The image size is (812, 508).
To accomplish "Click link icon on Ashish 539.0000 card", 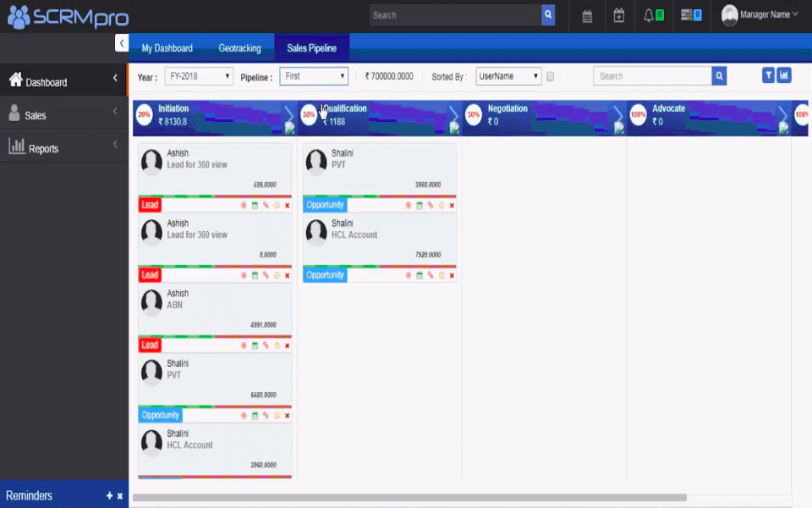I will tap(266, 205).
